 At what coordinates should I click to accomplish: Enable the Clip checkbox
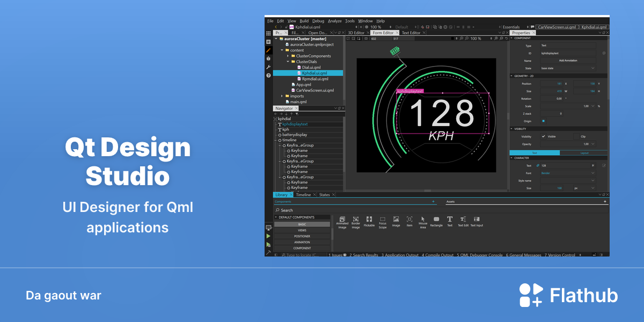576,136
